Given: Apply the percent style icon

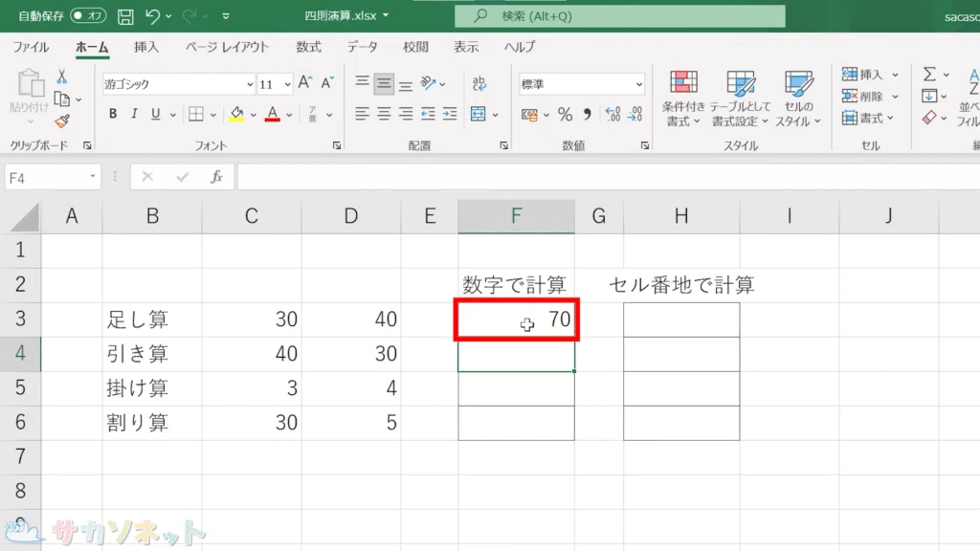Looking at the screenshot, I should click(x=565, y=114).
